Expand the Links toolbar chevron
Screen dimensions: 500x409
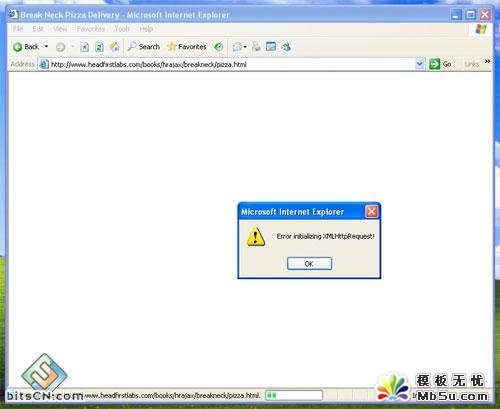487,62
